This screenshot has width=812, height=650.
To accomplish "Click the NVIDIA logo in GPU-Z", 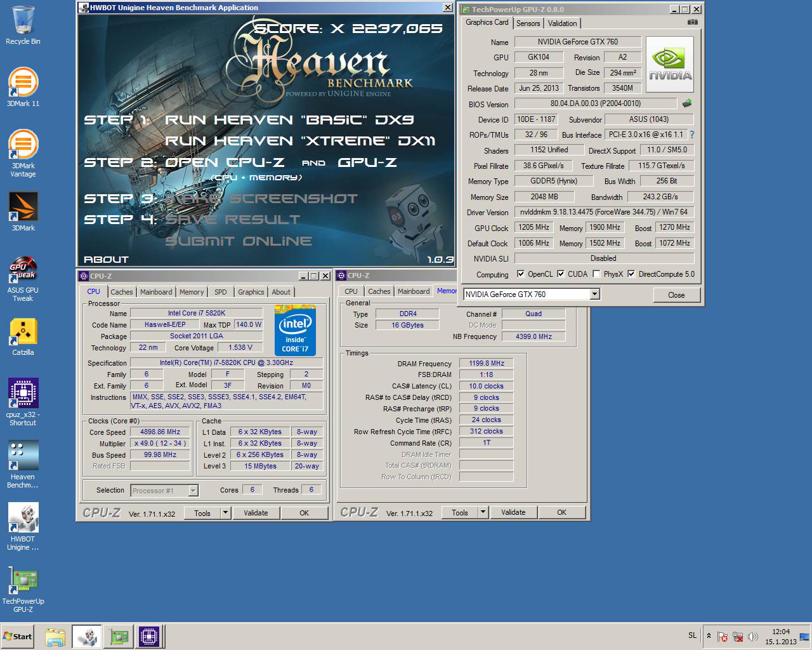I will pos(670,65).
